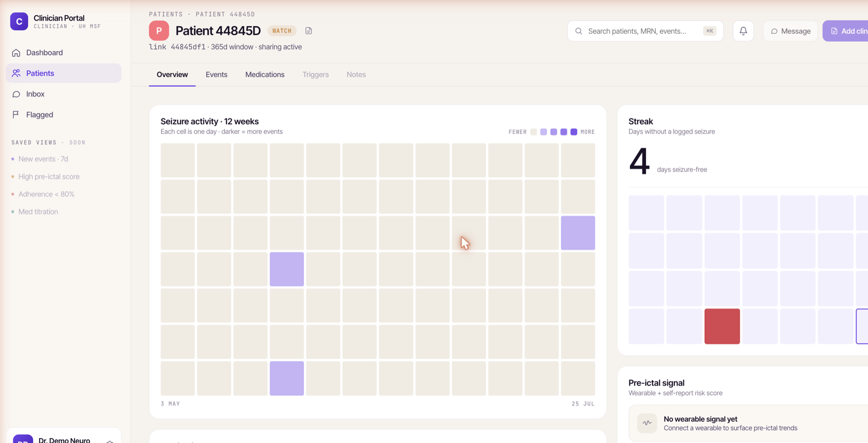
Task: Click the ⌘K shortcut badge in search
Action: tap(710, 31)
